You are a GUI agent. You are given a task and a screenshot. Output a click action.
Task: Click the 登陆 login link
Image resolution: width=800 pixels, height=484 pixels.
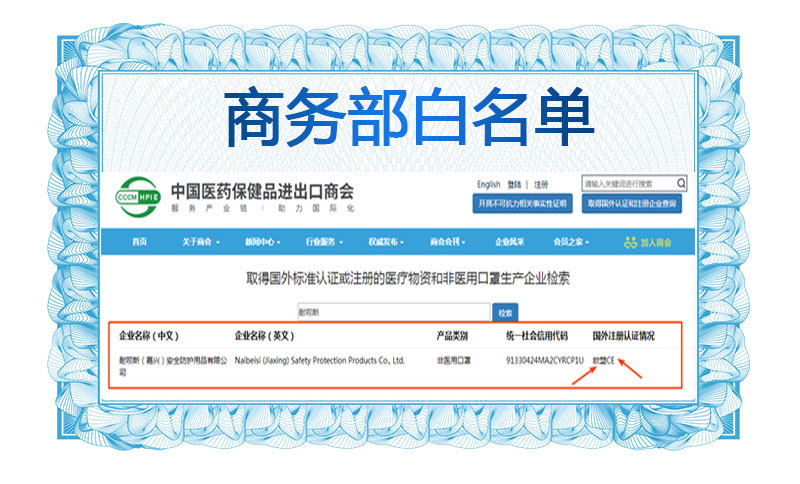tap(514, 185)
